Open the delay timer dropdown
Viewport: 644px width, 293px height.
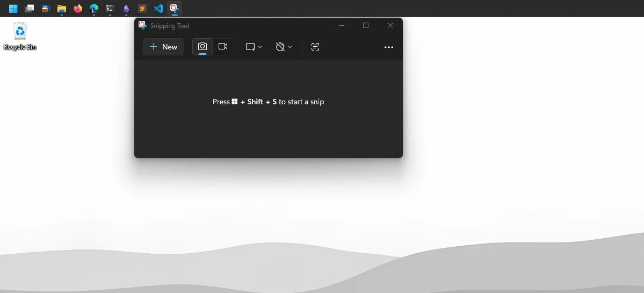[284, 47]
